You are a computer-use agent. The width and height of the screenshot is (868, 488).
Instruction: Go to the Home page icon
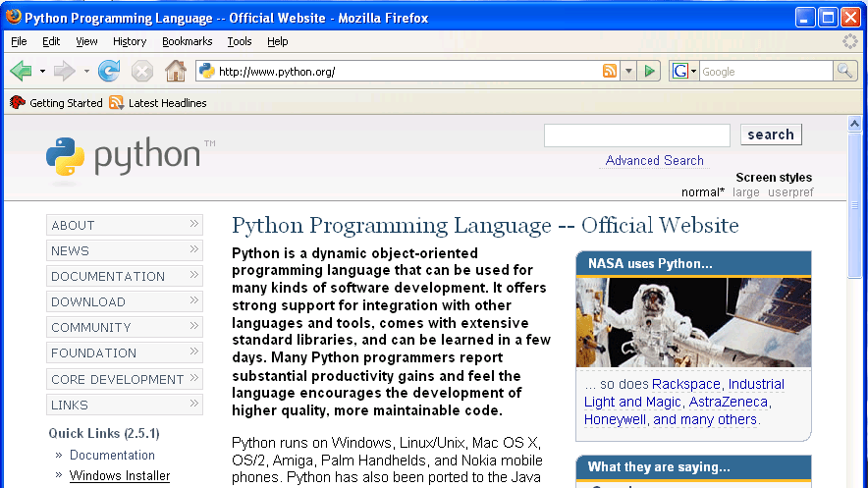[x=176, y=72]
